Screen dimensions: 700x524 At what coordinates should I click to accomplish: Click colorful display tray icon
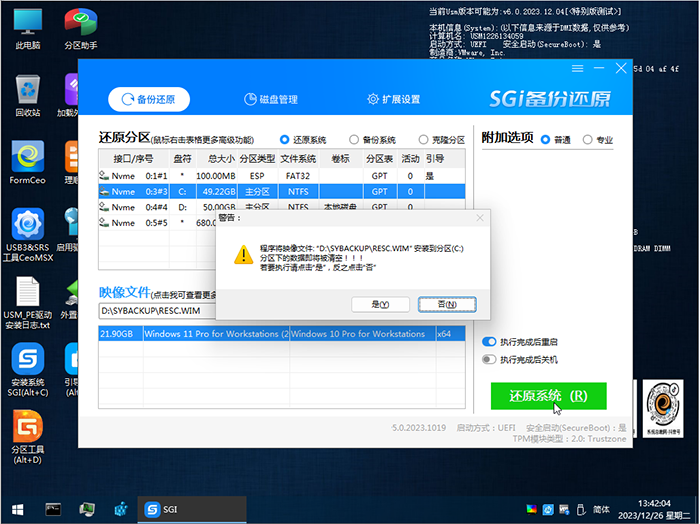coord(531,509)
